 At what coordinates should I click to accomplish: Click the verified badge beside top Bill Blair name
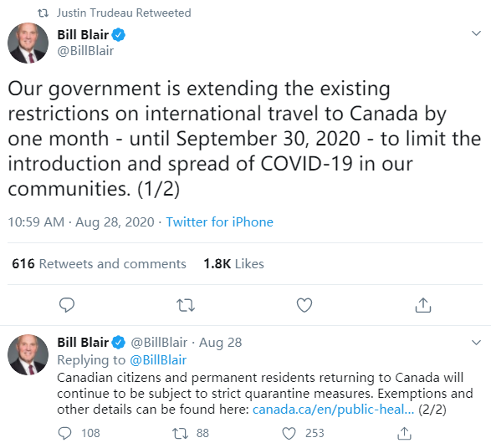pos(119,34)
